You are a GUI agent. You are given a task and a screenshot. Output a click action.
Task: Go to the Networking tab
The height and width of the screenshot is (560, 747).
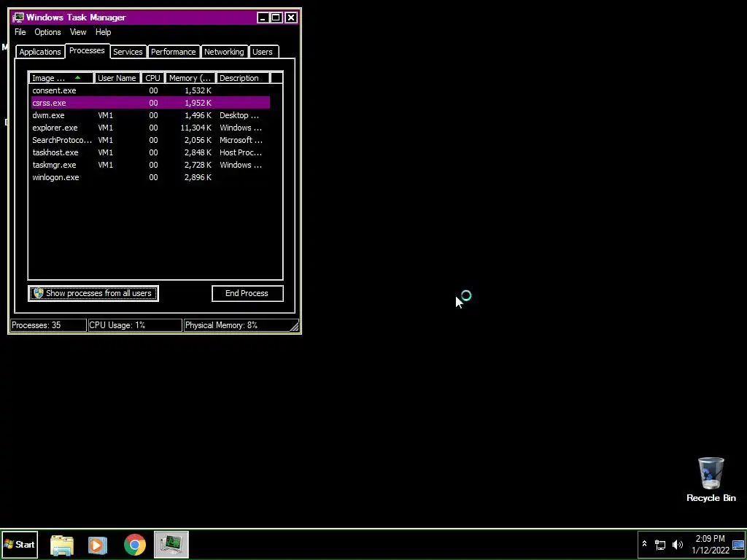tap(224, 52)
